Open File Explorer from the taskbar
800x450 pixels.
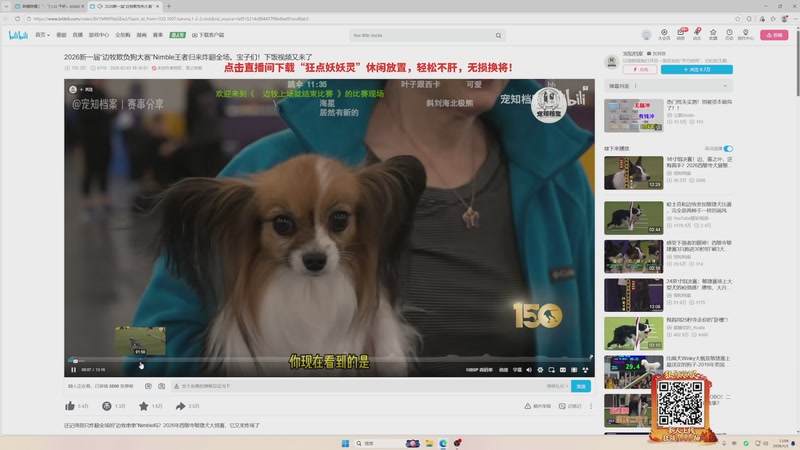pyautogui.click(x=429, y=443)
